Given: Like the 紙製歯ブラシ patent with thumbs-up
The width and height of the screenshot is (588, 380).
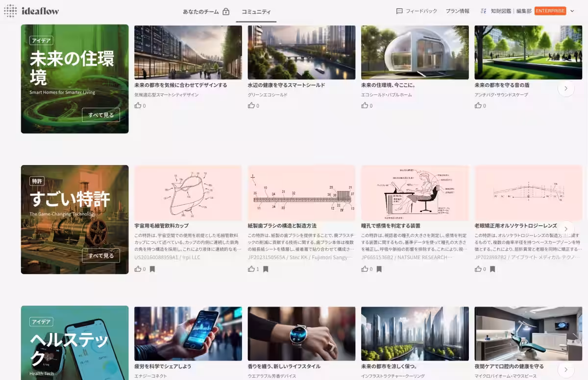Looking at the screenshot, I should point(251,269).
